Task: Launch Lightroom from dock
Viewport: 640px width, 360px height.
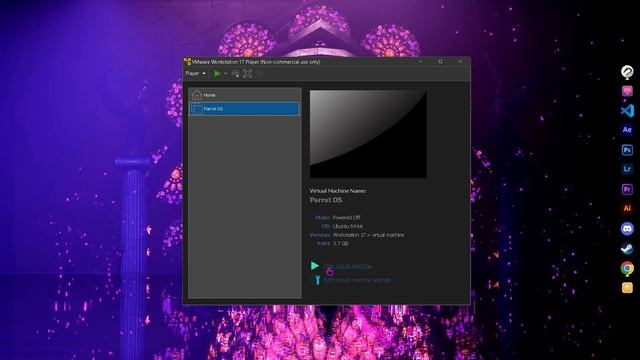Action: point(627,169)
